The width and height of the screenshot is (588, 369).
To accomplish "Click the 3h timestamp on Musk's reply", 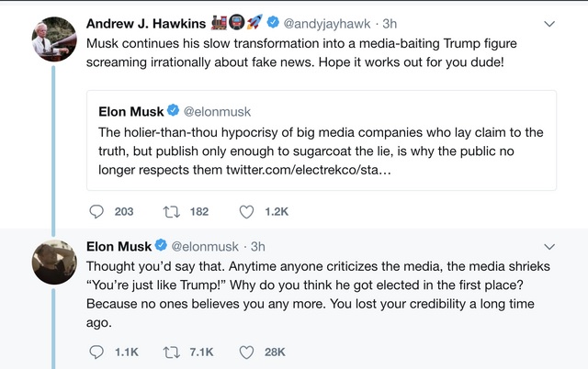I will click(x=258, y=247).
